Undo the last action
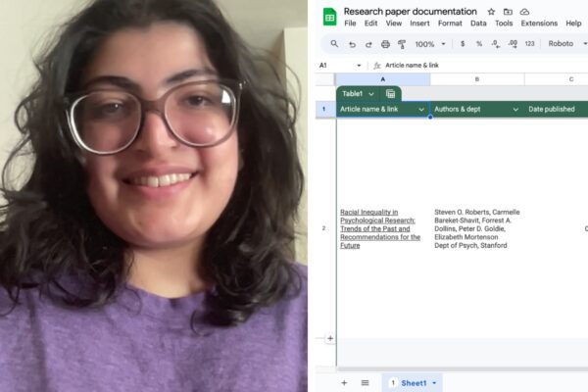The height and width of the screenshot is (392, 588). tap(352, 44)
